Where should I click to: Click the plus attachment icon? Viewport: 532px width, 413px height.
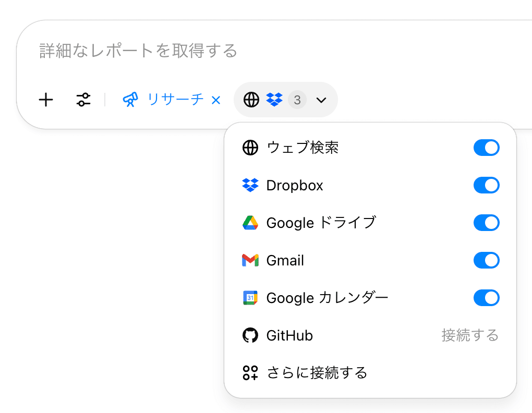pos(46,100)
